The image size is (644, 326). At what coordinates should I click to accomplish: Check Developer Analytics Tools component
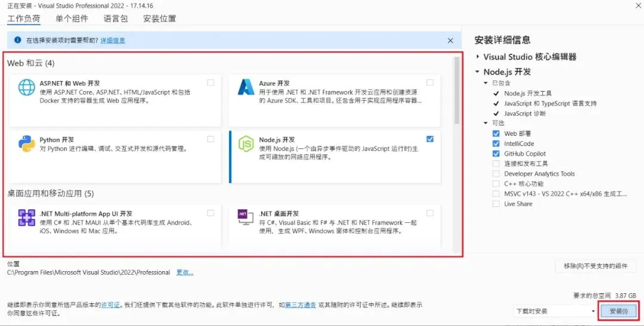(496, 173)
